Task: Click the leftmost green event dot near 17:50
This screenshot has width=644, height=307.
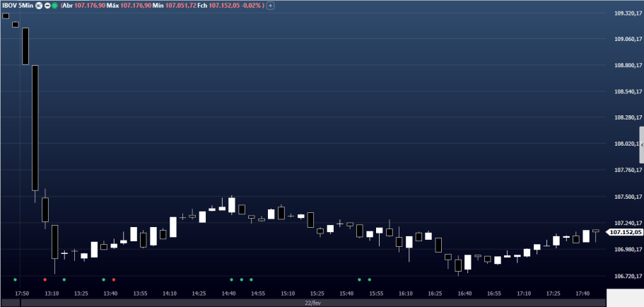Action: coord(15,279)
